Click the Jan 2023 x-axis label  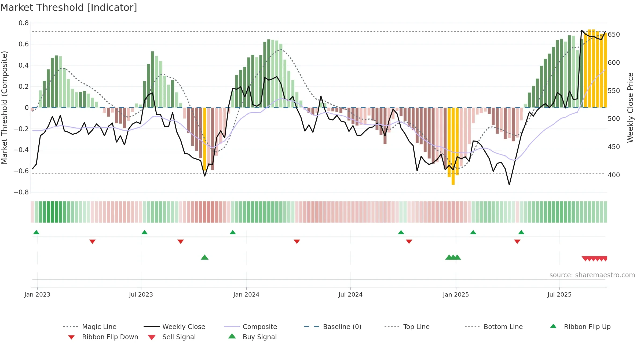tap(37, 294)
